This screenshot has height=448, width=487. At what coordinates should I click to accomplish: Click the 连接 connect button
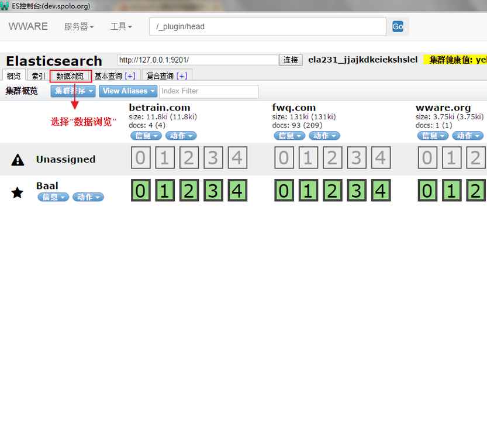pyautogui.click(x=291, y=60)
